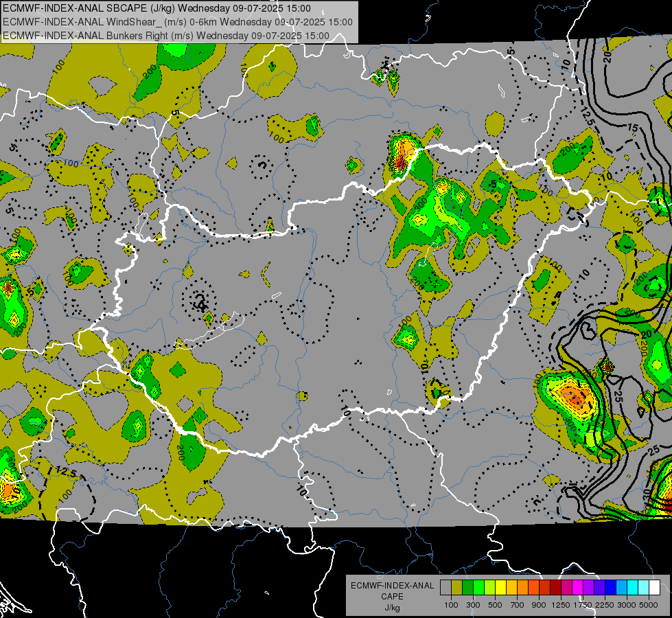Select the pure blue legend swatch

point(611,588)
